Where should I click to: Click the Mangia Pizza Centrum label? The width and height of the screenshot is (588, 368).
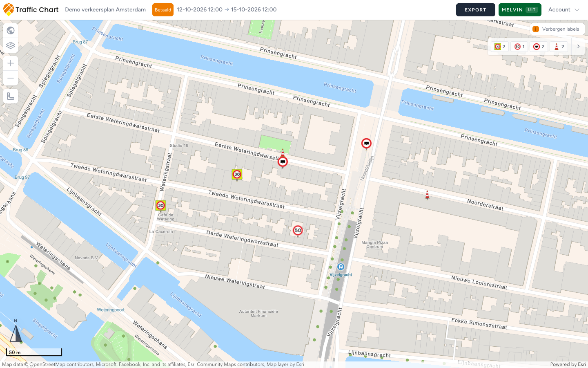coord(374,245)
